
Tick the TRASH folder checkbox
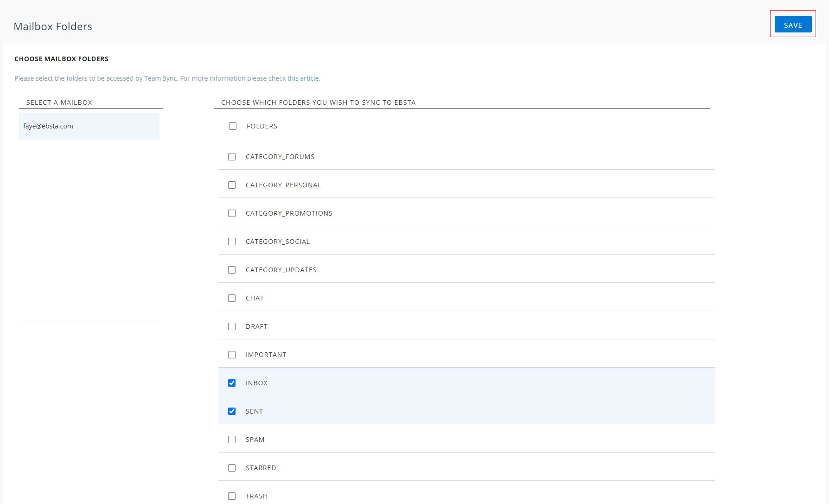click(x=232, y=496)
